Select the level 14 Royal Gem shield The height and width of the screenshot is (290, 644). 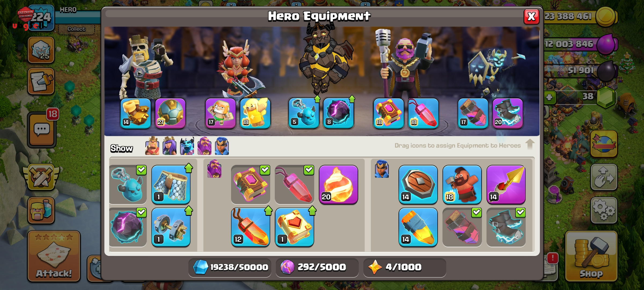pos(418,184)
